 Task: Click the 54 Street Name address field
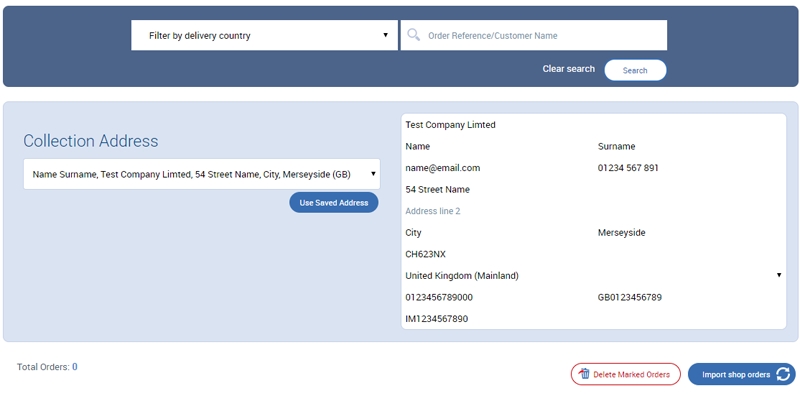pos(594,189)
